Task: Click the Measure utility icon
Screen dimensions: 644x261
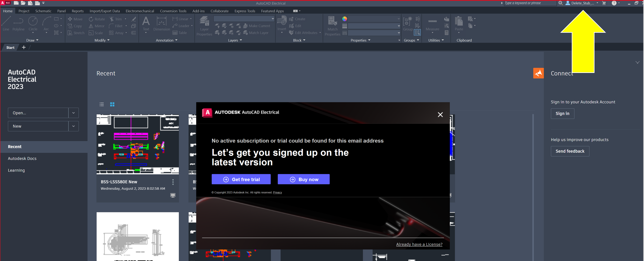Action: click(432, 22)
